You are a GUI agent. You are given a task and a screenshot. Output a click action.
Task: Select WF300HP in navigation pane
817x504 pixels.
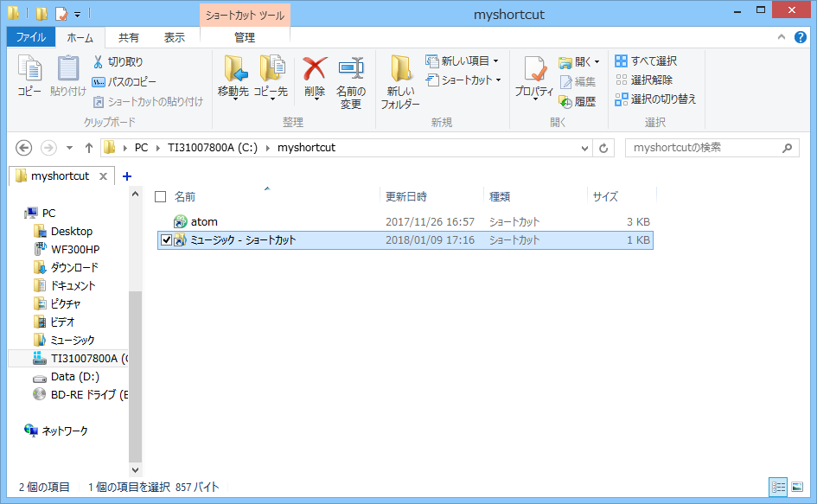[75, 249]
